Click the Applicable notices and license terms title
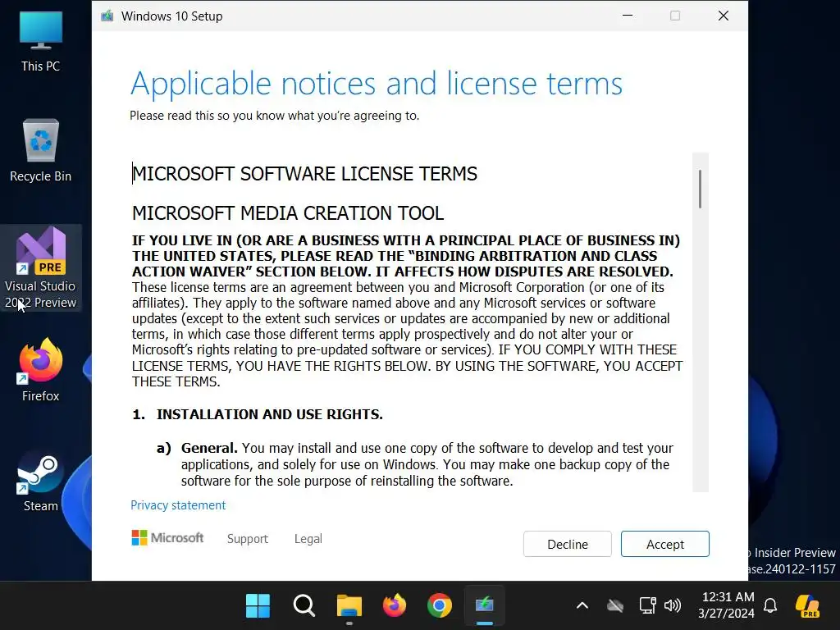Viewport: 840px width, 630px height. click(376, 84)
